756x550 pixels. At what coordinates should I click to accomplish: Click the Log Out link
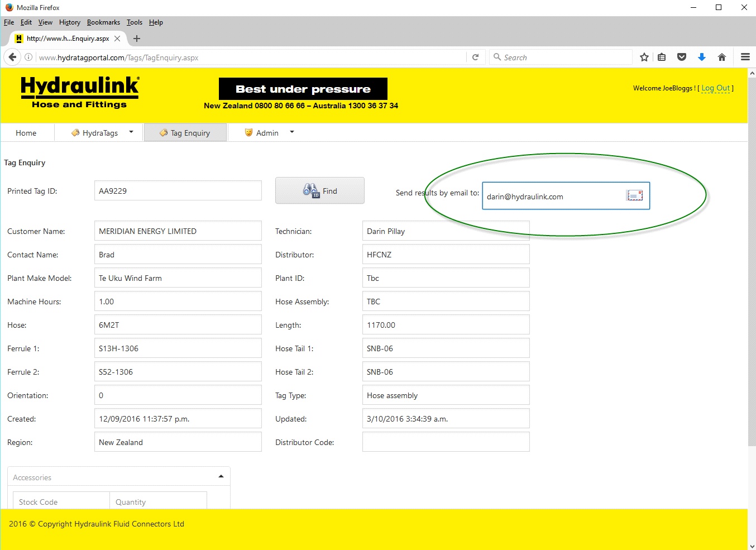coord(716,88)
